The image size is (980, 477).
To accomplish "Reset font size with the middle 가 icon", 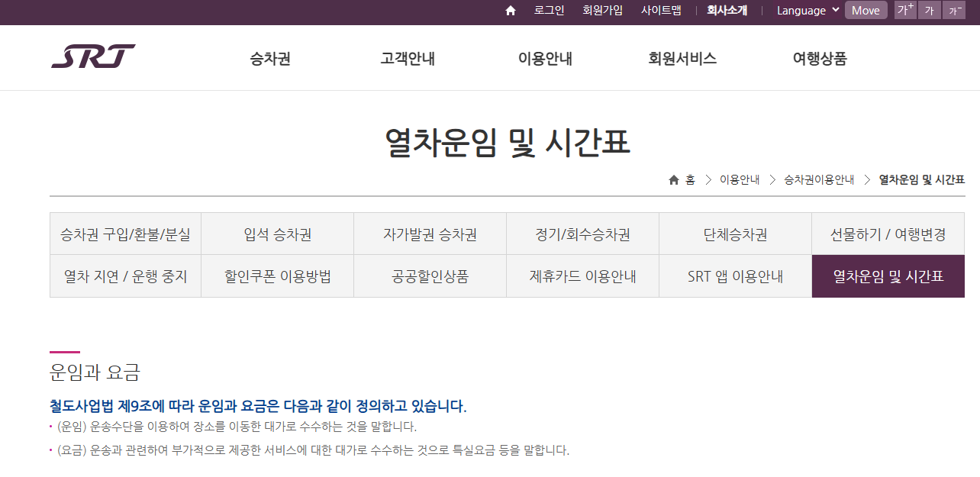I will point(930,10).
